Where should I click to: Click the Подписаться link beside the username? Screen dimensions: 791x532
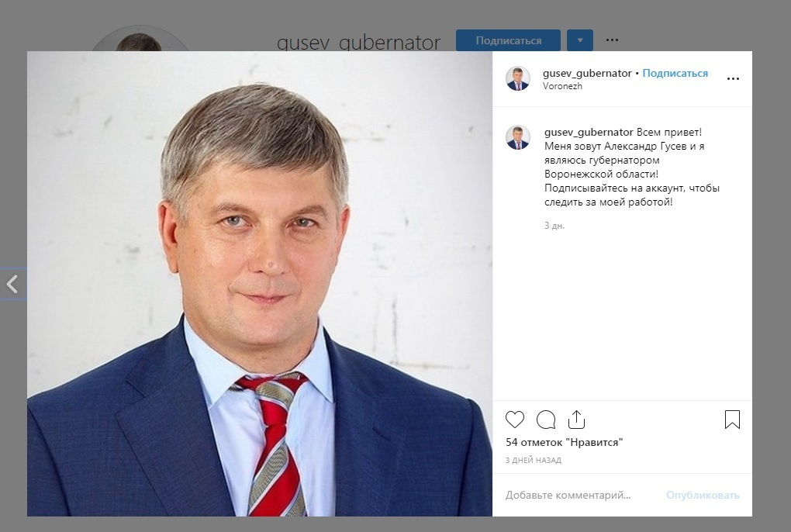pyautogui.click(x=675, y=73)
